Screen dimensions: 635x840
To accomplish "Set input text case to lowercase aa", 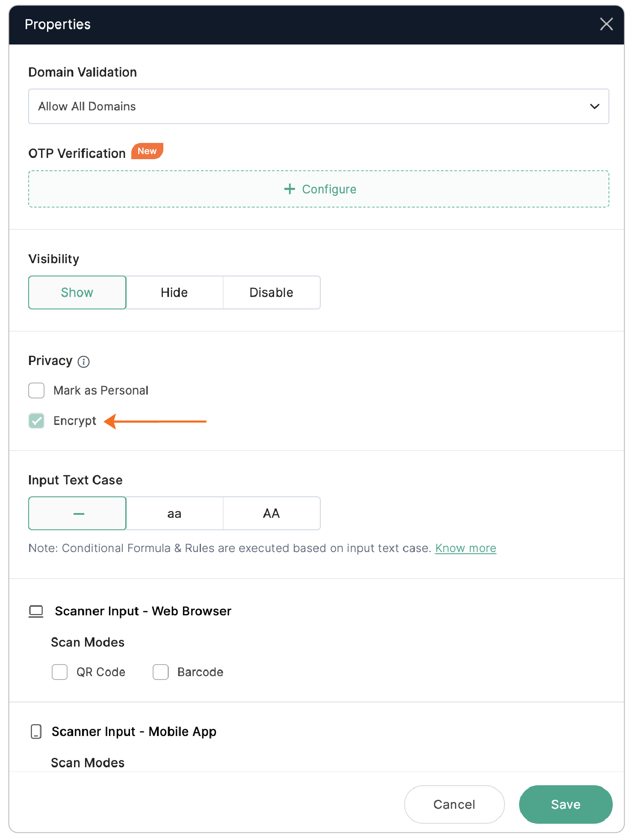I will coord(174,513).
